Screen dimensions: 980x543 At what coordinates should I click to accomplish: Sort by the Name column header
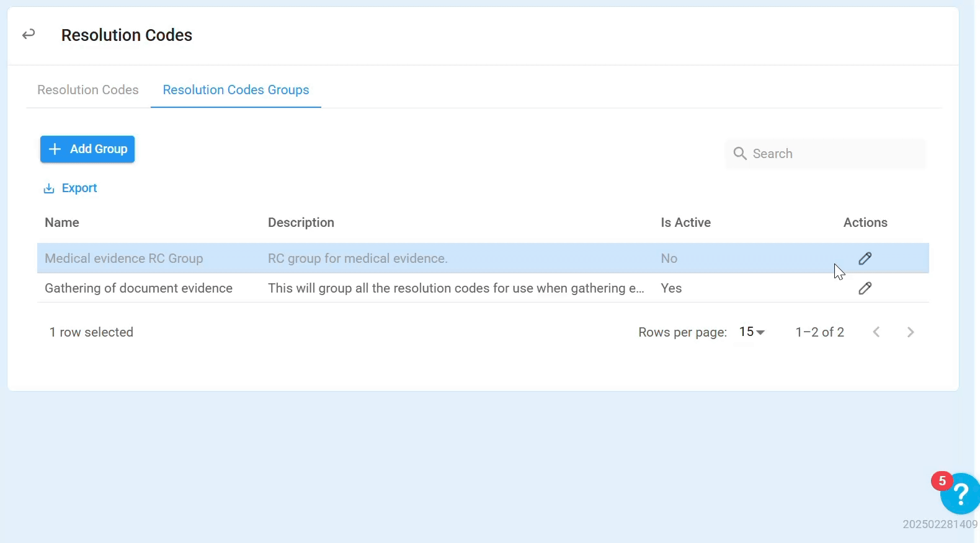[x=62, y=223]
